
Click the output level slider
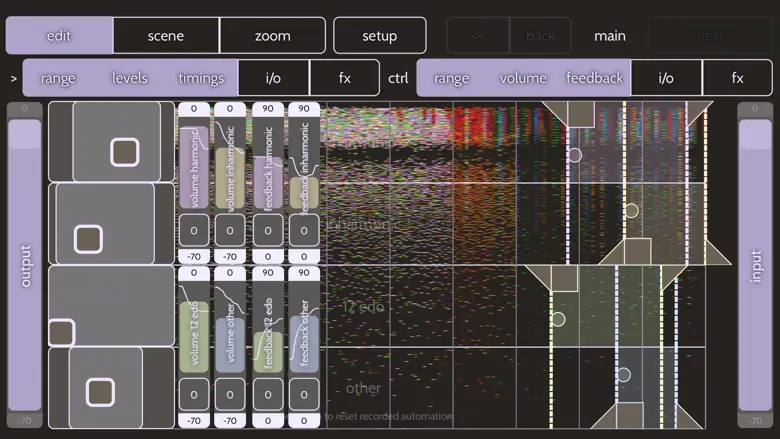coord(25,265)
